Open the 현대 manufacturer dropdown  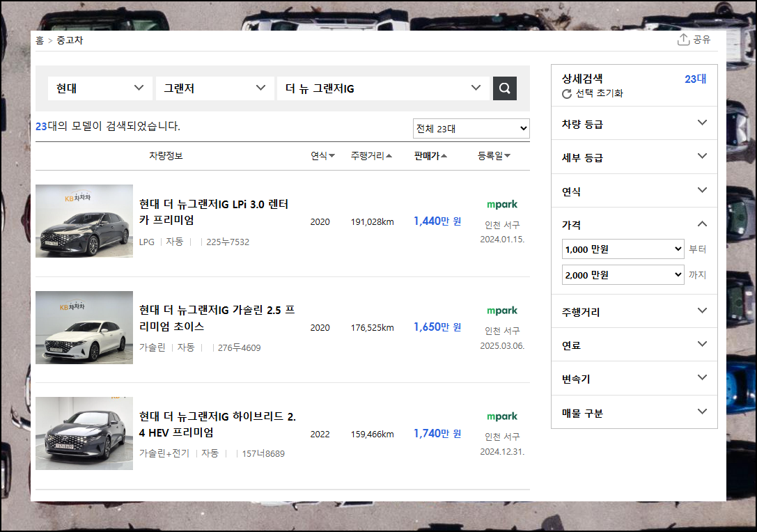point(100,88)
